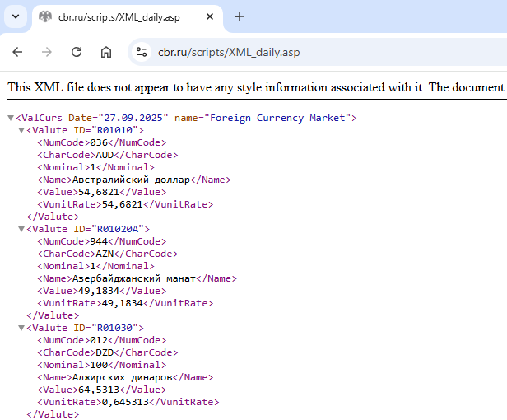Click the XML style information notice text
The height and width of the screenshot is (420, 507).
pos(257,87)
